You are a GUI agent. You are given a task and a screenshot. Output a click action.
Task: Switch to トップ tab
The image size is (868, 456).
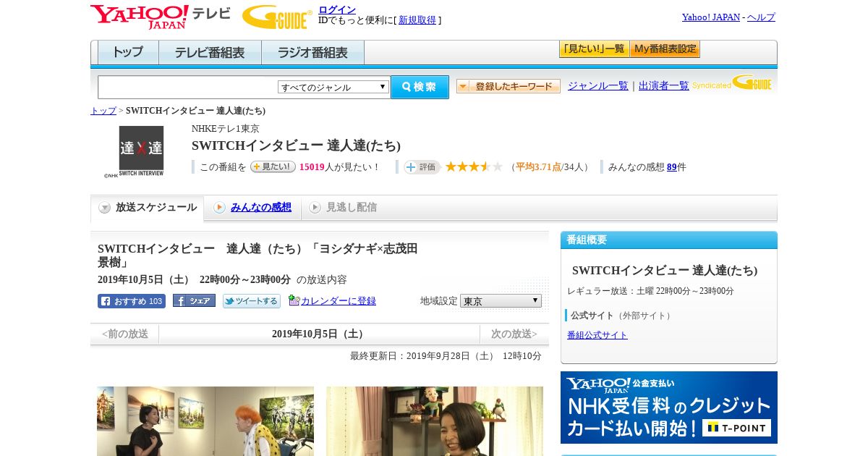128,53
